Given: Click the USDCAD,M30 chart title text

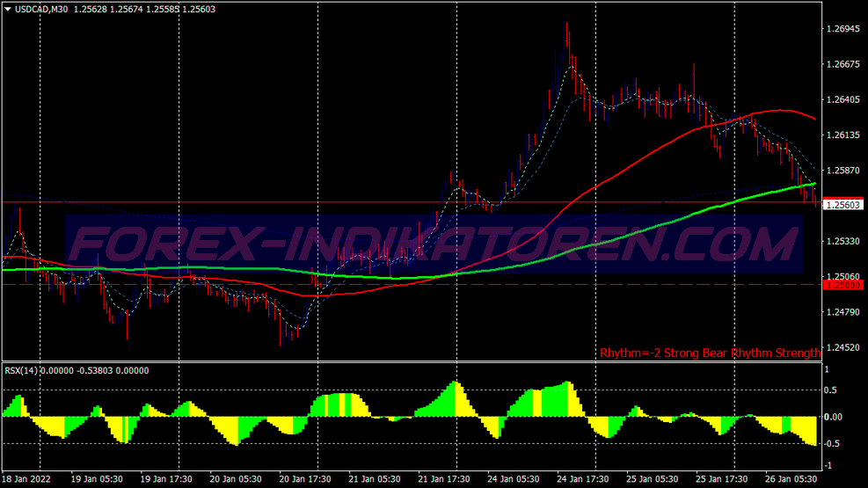Looking at the screenshot, I should pyautogui.click(x=41, y=9).
